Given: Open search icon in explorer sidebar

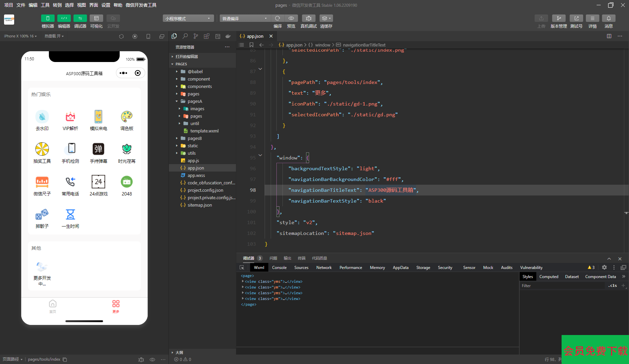Looking at the screenshot, I should click(185, 36).
